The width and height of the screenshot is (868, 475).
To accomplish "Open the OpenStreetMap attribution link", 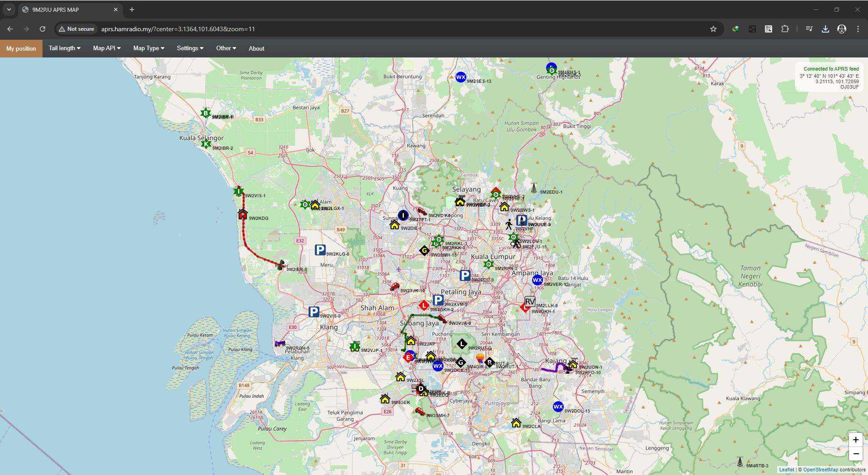I will [822, 470].
